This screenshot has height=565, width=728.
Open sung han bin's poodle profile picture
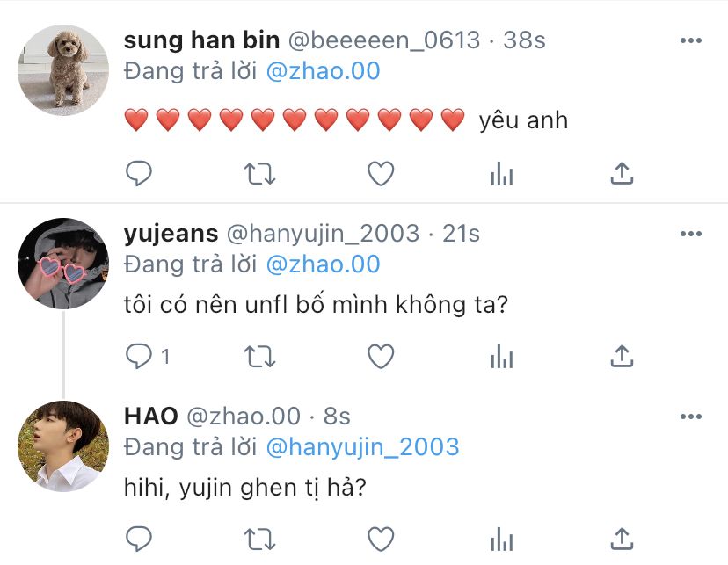(x=63, y=70)
